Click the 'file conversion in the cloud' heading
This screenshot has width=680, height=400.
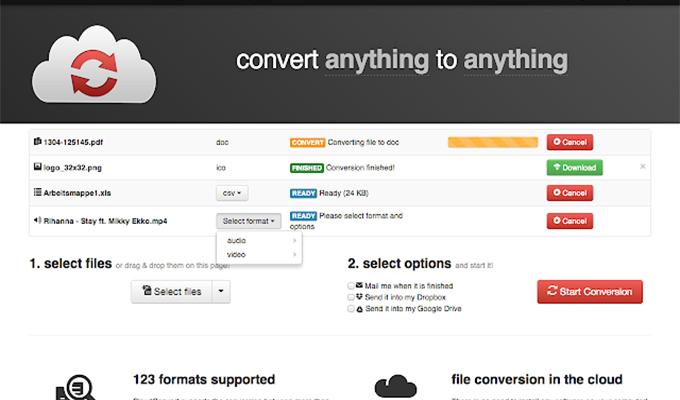[x=537, y=380]
